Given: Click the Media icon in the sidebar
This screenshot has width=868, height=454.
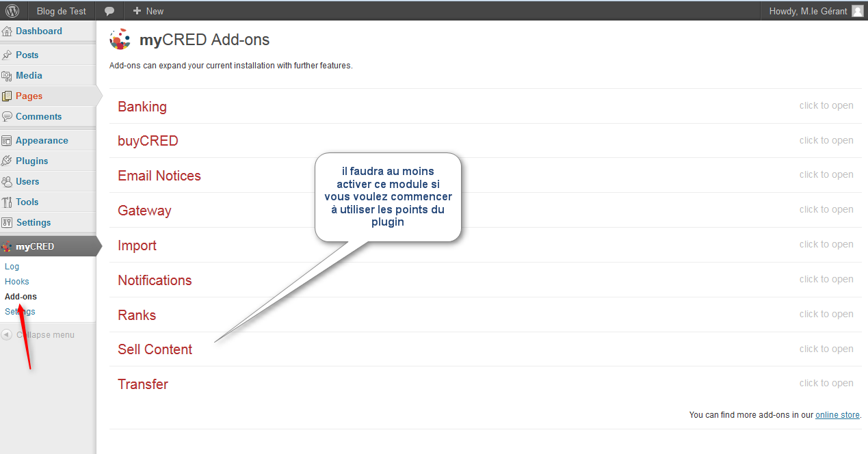Looking at the screenshot, I should coord(8,75).
